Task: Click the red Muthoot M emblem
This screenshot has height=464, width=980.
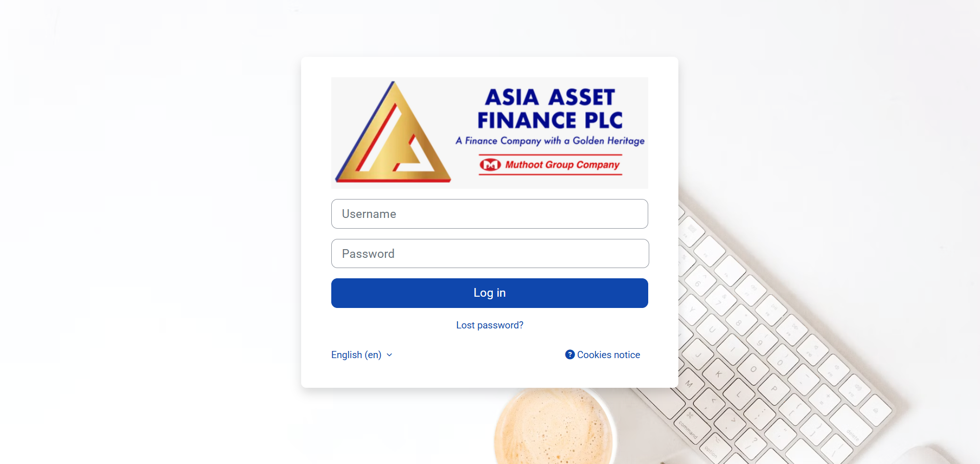Action: tap(490, 165)
